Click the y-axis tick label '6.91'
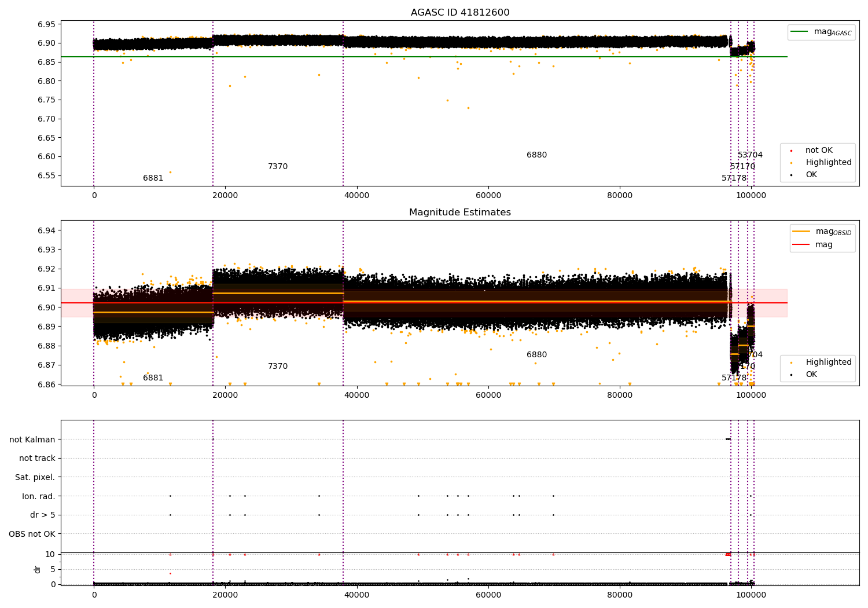Image resolution: width=868 pixels, height=608 pixels. 47,288
